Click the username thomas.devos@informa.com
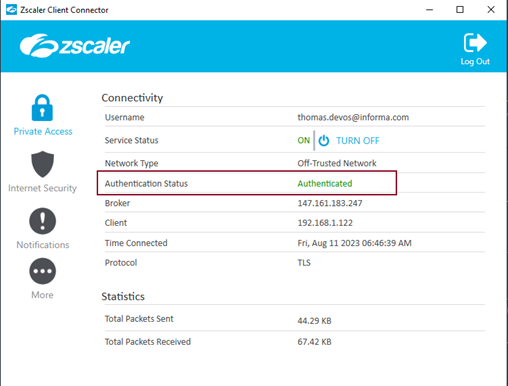 [353, 117]
